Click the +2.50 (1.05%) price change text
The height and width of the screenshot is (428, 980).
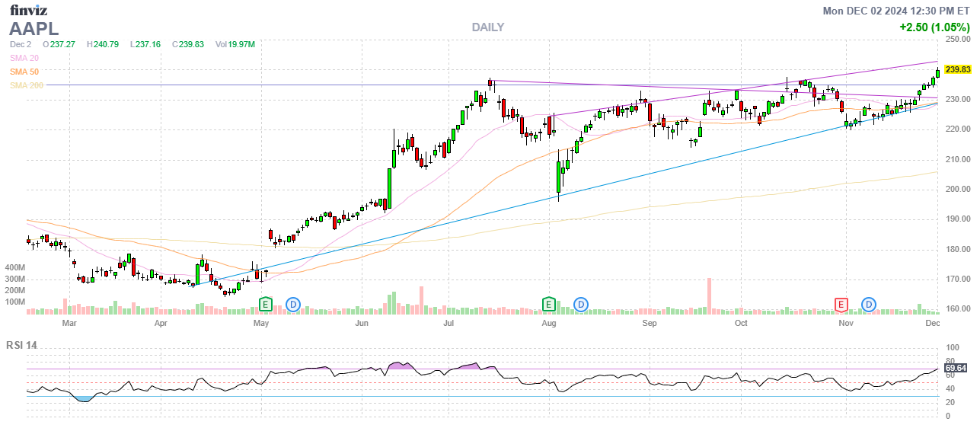[x=934, y=27]
